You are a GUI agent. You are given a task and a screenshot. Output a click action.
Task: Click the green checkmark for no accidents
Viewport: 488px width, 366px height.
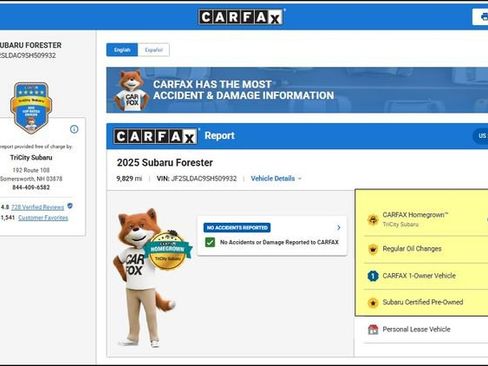pos(210,242)
